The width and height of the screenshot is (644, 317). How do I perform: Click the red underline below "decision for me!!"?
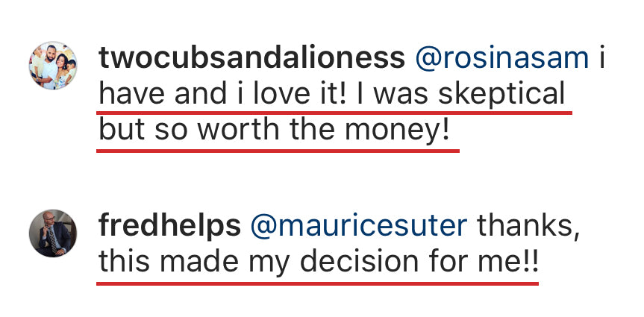(x=317, y=283)
